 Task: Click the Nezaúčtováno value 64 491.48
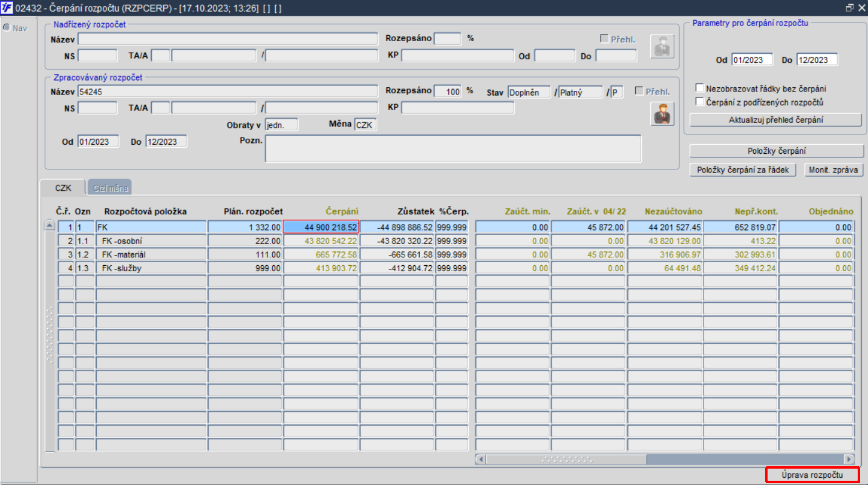[x=665, y=267]
